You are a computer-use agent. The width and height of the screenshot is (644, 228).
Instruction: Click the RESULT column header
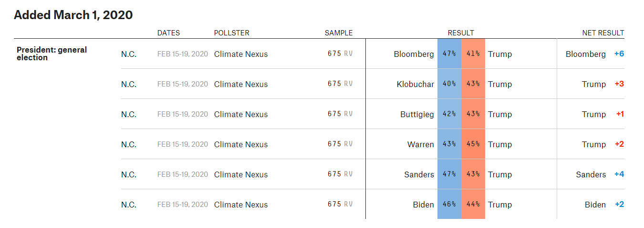461,33
